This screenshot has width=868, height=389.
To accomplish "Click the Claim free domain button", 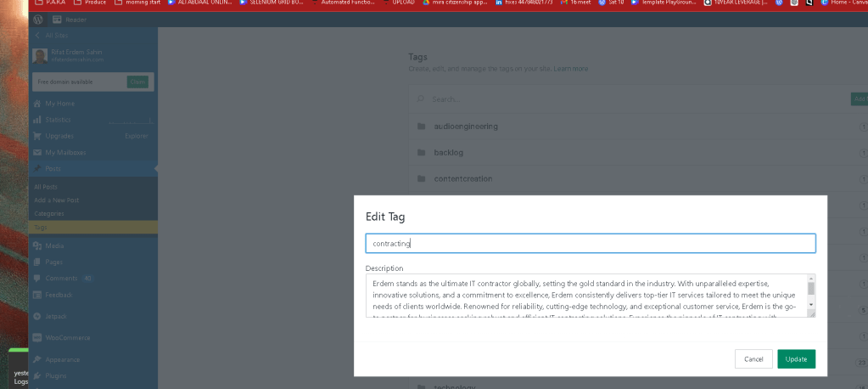I will 137,82.
